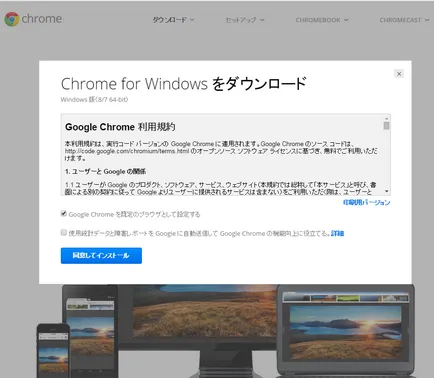The width and height of the screenshot is (434, 378).
Task: Expand the CHROMEBOOK dropdown arrow
Action: (x=346, y=20)
